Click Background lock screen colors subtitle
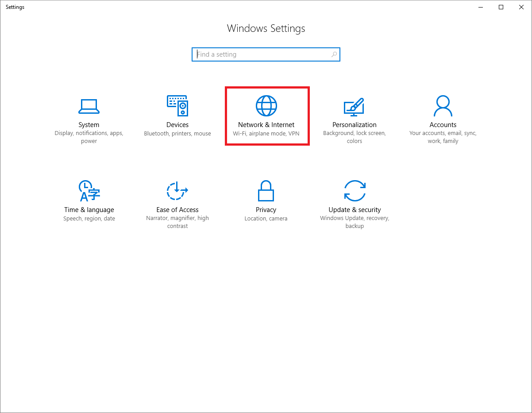Image resolution: width=532 pixels, height=413 pixels. pyautogui.click(x=354, y=137)
